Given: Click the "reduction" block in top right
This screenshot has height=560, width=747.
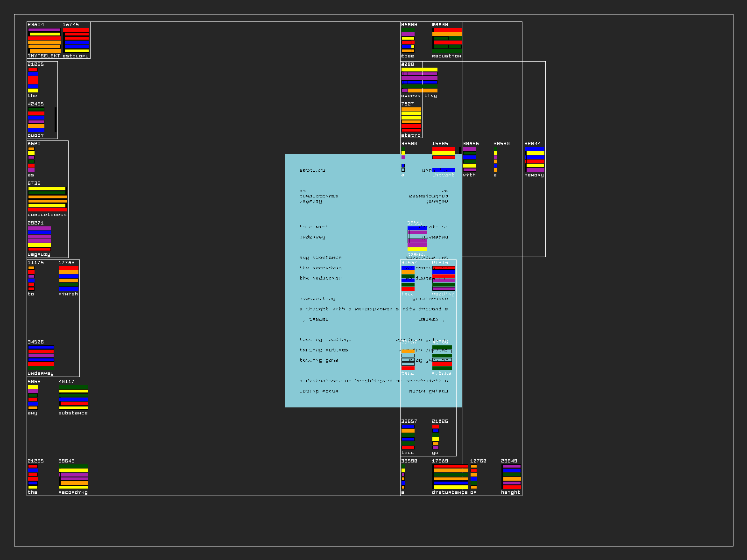Looking at the screenshot, I should (x=447, y=40).
